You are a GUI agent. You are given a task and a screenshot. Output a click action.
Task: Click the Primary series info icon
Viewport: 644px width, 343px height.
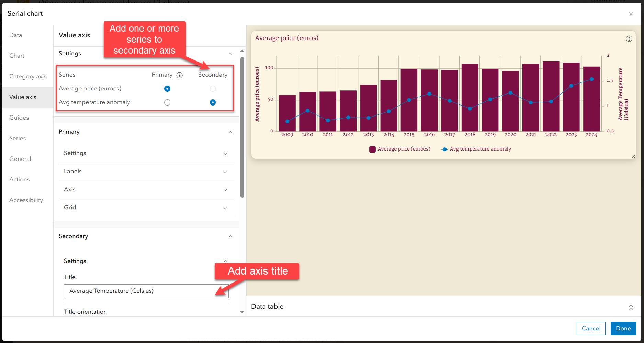pyautogui.click(x=180, y=75)
